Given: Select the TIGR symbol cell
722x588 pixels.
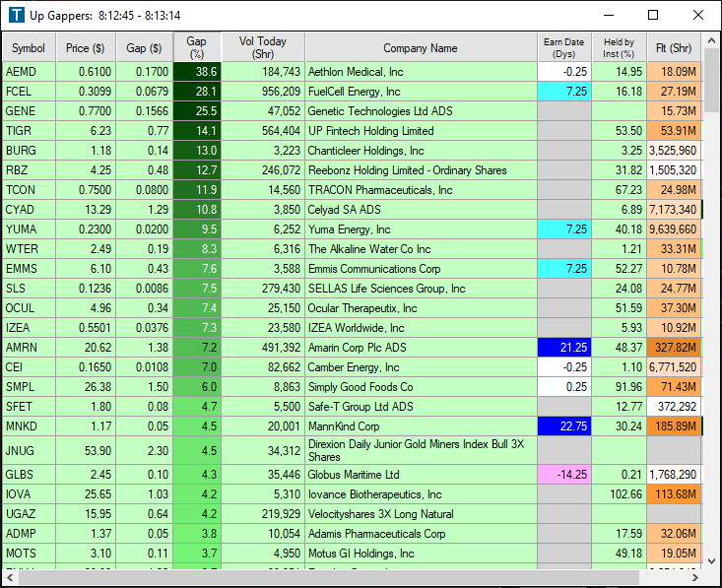Looking at the screenshot, I should click(x=29, y=131).
